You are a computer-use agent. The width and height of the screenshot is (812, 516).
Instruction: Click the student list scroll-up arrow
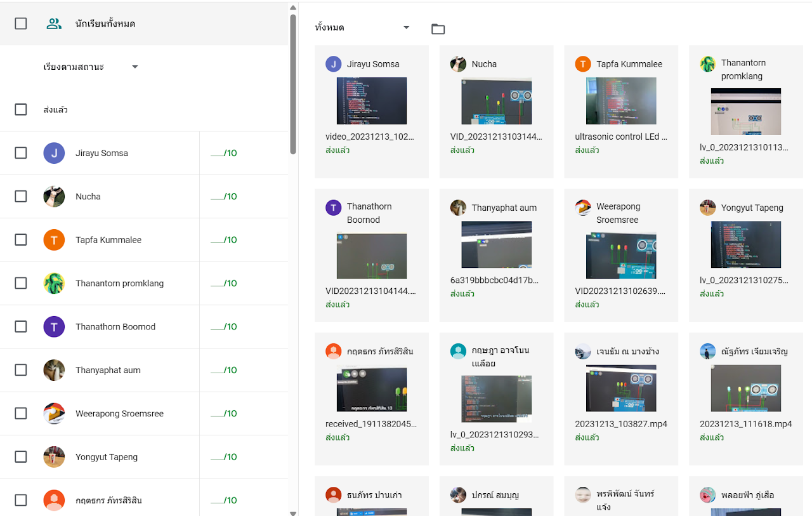293,8
